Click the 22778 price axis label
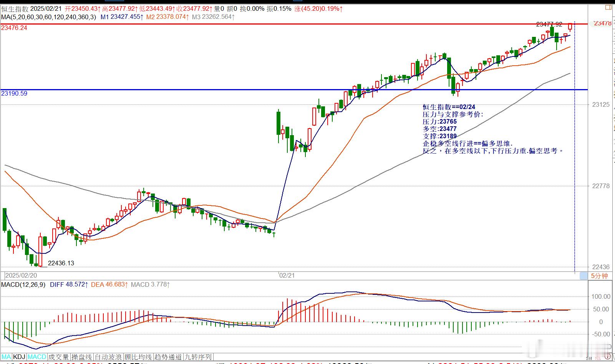This screenshot has height=364, width=615. point(601,186)
